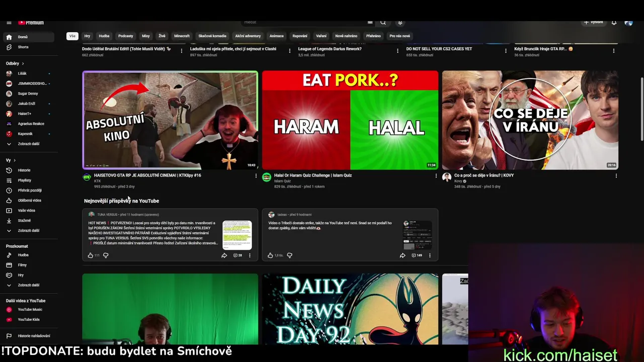Expand the Vy section
The width and height of the screenshot is (644, 362).
[11, 160]
